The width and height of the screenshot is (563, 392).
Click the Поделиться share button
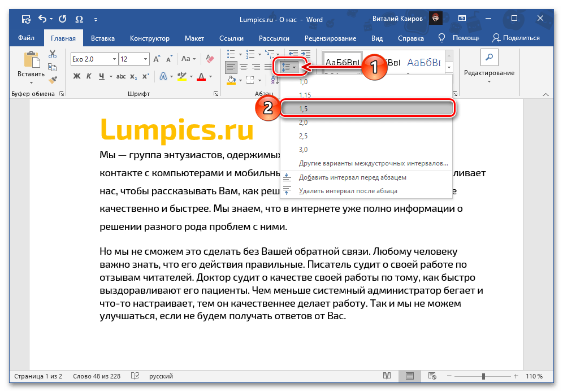point(516,38)
